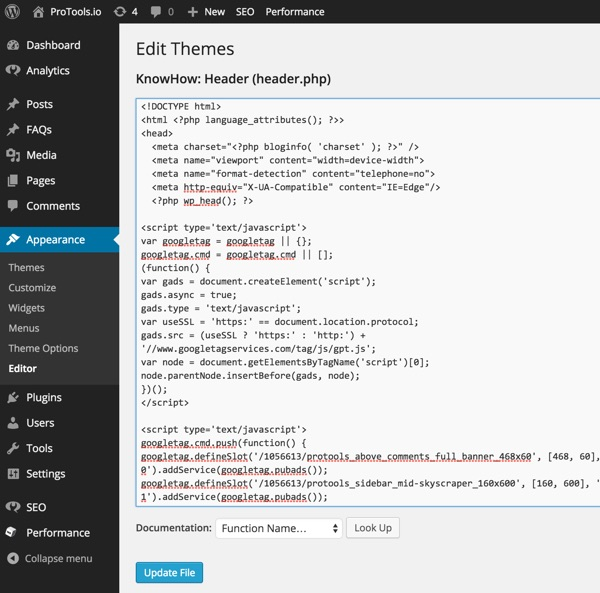Open the Menus submenu link

[24, 328]
